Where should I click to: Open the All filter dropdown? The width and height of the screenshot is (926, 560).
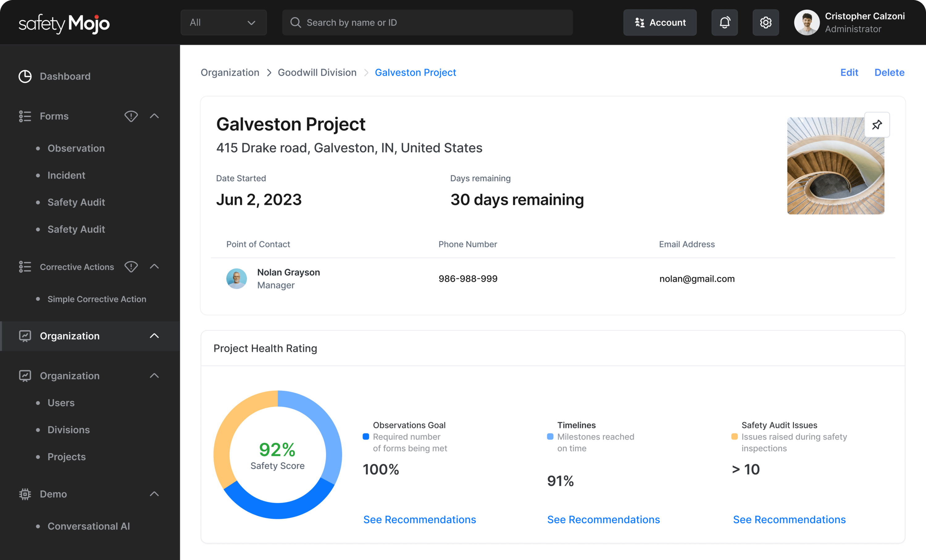223,22
